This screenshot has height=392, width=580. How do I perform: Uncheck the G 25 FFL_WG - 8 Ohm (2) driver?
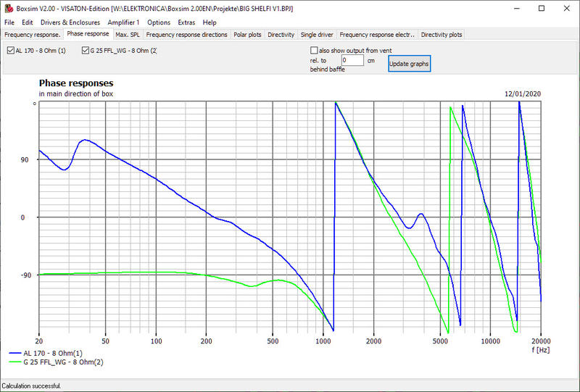pyautogui.click(x=86, y=50)
